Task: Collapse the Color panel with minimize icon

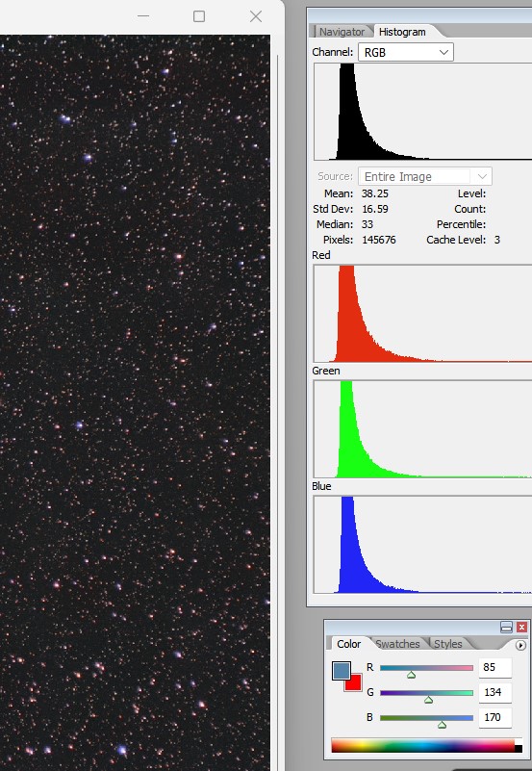Action: (506, 627)
